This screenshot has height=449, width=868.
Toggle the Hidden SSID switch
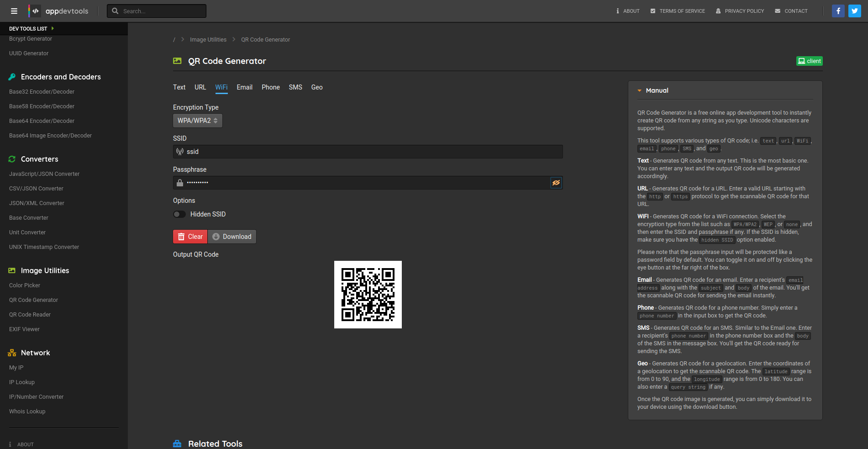[179, 214]
